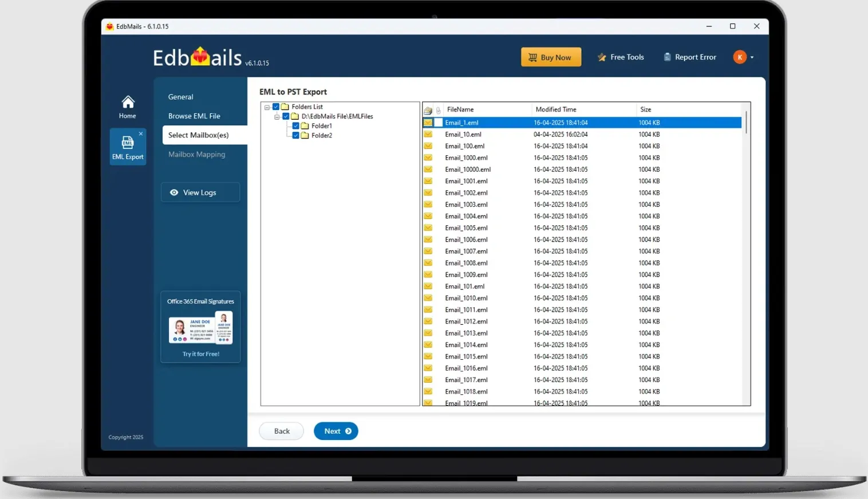Click the envelope icon next to Email_10000.eml

[x=428, y=169]
